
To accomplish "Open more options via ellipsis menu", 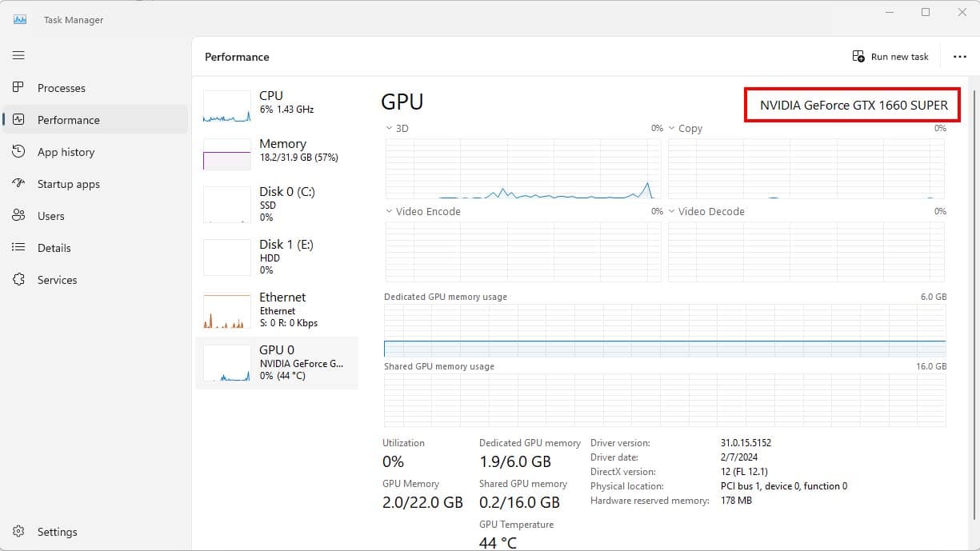I will point(960,56).
